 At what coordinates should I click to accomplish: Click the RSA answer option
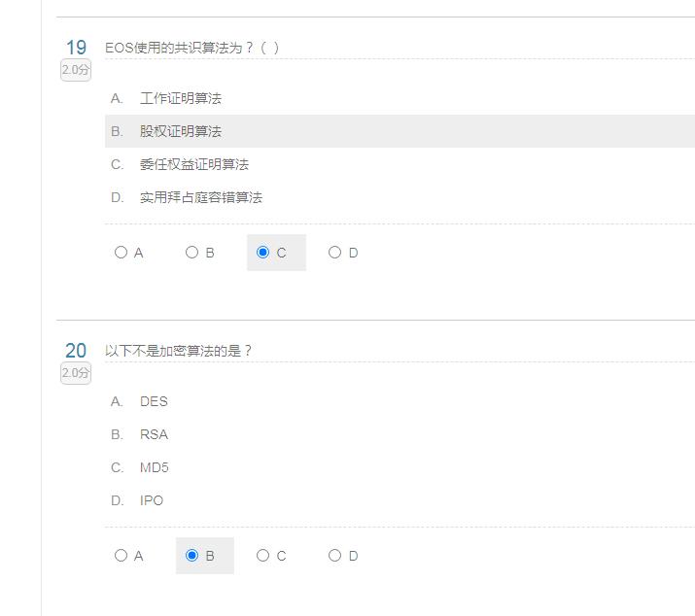click(x=154, y=434)
